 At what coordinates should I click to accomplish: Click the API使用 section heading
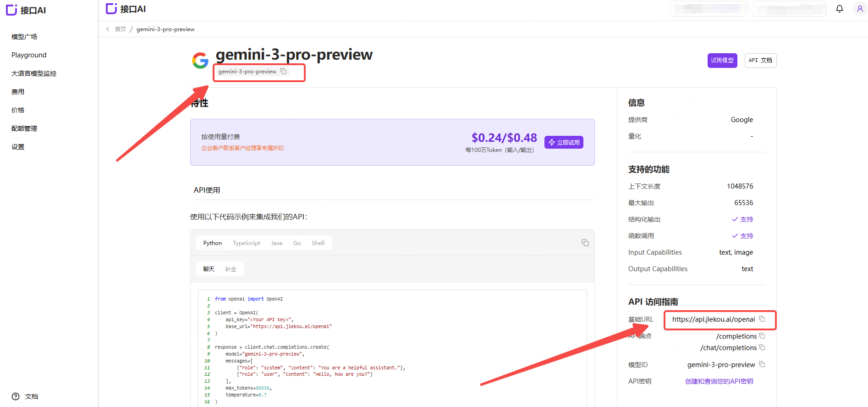207,190
